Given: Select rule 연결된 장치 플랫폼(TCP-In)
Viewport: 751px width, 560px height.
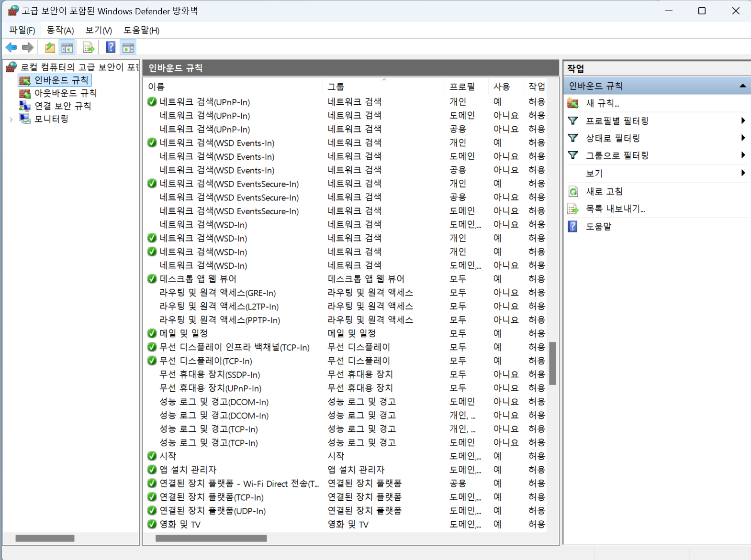Looking at the screenshot, I should click(x=212, y=497).
